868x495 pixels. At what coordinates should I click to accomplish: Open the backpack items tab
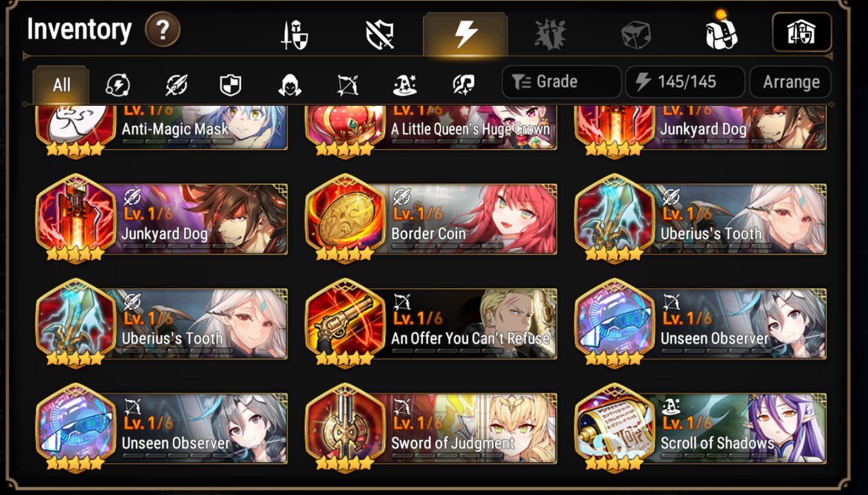721,33
